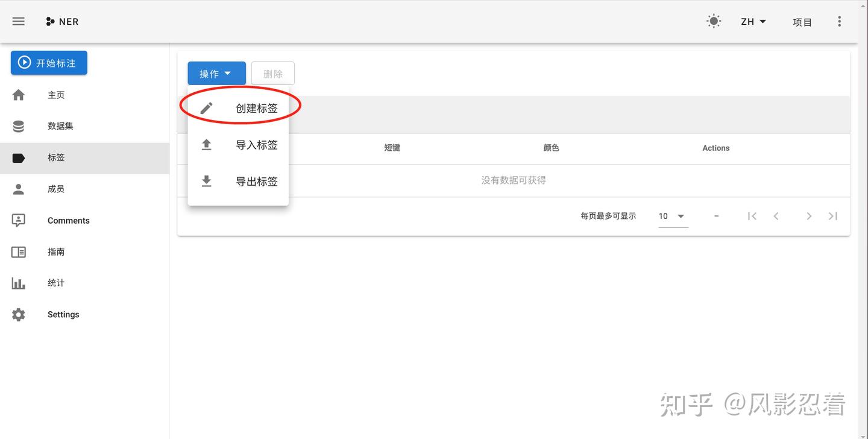Open the ZH language dropdown
Viewport: 868px width, 439px height.
(753, 21)
